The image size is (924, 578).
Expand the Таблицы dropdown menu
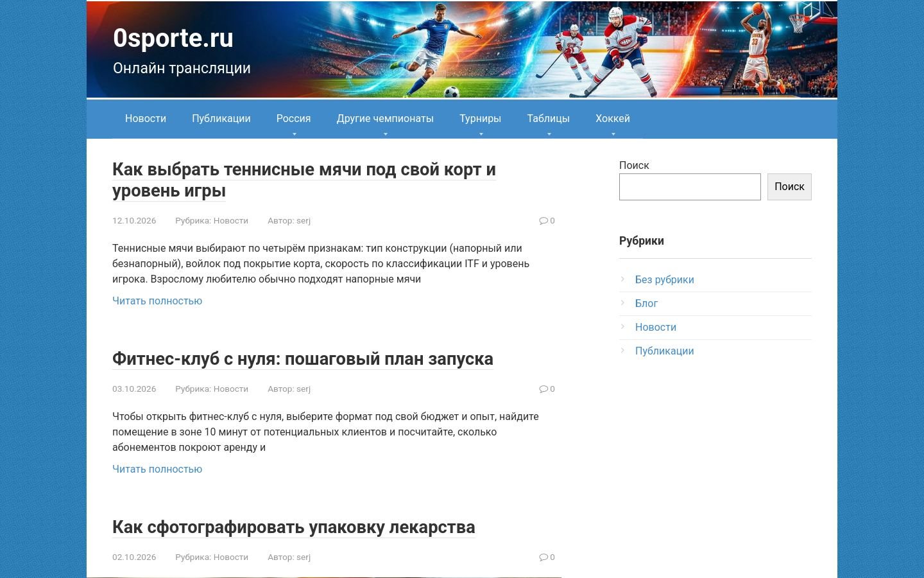click(549, 119)
